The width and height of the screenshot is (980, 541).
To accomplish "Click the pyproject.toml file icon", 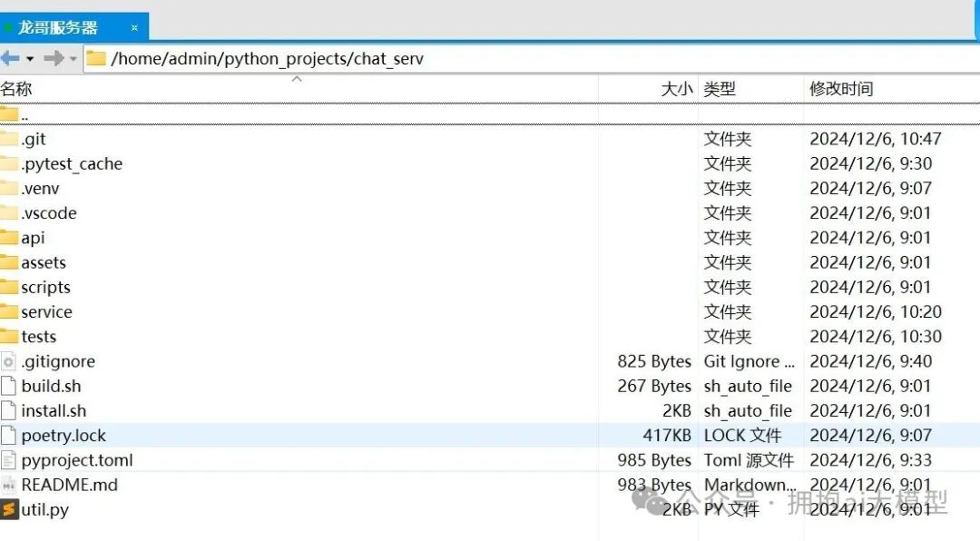I will tap(8, 460).
